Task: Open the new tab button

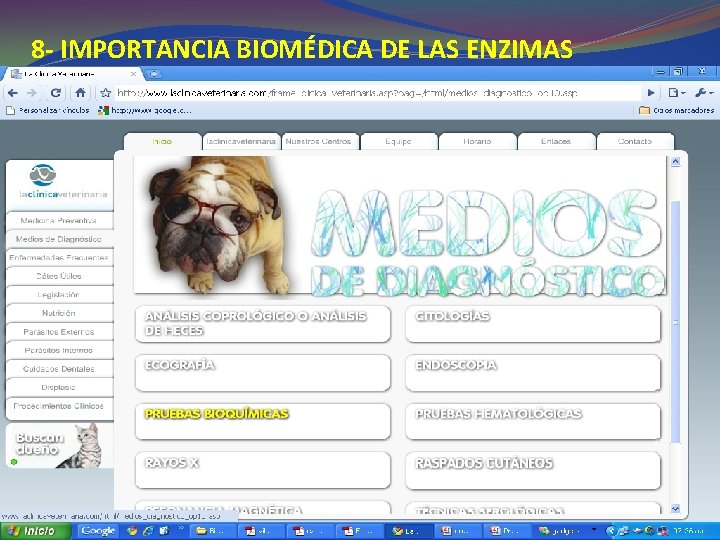Action: pyautogui.click(x=153, y=74)
